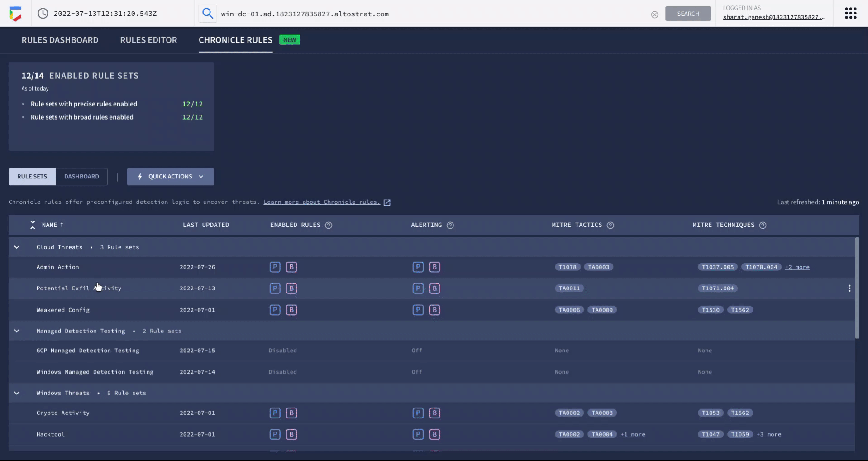Open the Quick Actions dropdown
Viewport: 868px width, 461px height.
170,177
